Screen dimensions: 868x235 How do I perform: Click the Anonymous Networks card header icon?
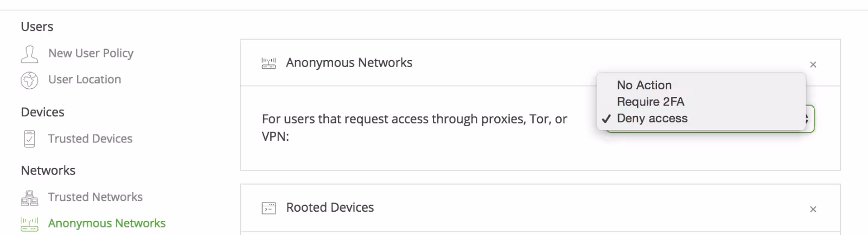pos(269,63)
